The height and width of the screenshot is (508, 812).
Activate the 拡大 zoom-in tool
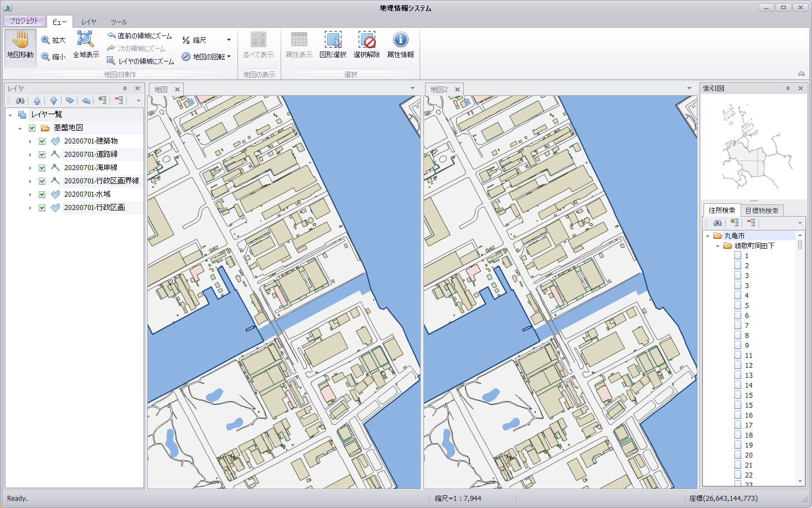point(54,39)
